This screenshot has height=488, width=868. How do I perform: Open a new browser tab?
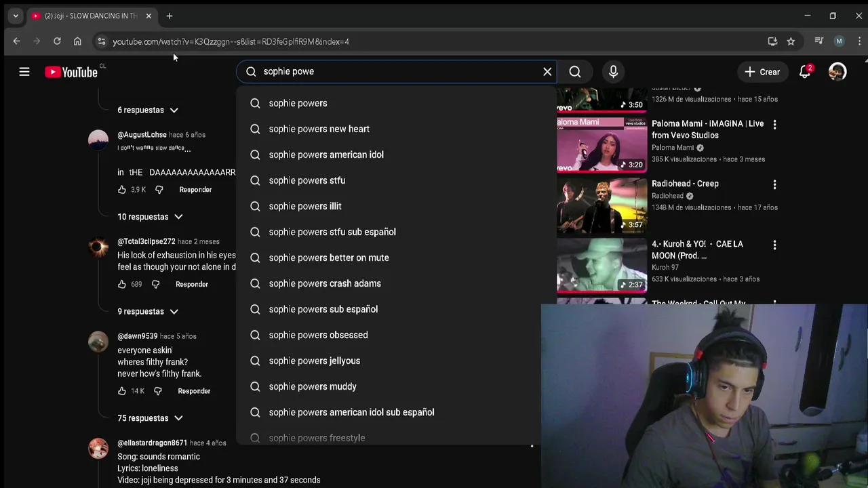170,16
